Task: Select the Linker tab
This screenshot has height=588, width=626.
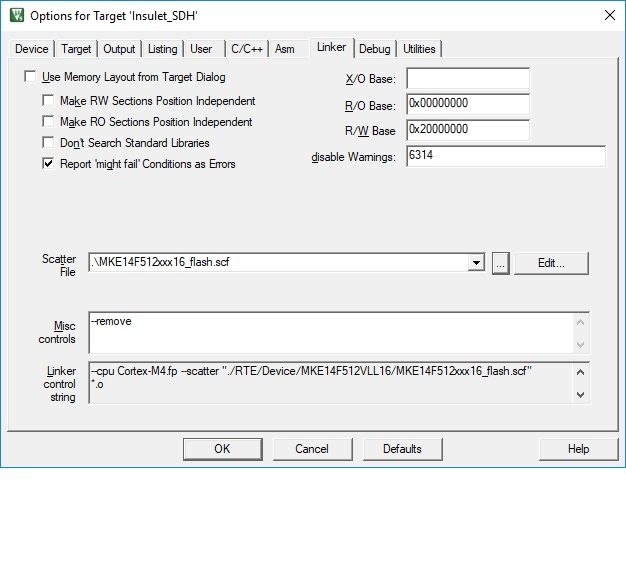Action: tap(331, 48)
